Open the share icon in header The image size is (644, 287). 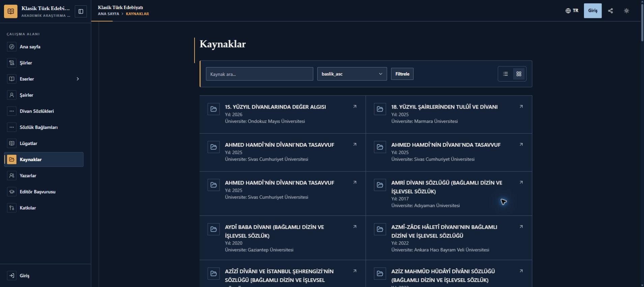click(x=610, y=11)
